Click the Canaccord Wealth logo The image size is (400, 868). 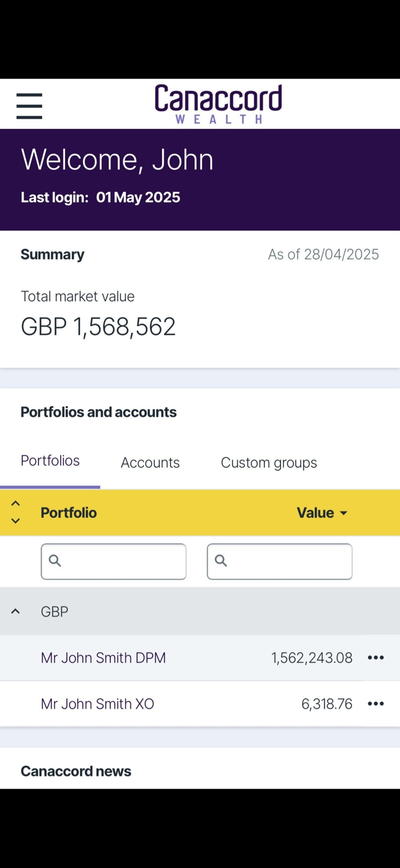[218, 104]
